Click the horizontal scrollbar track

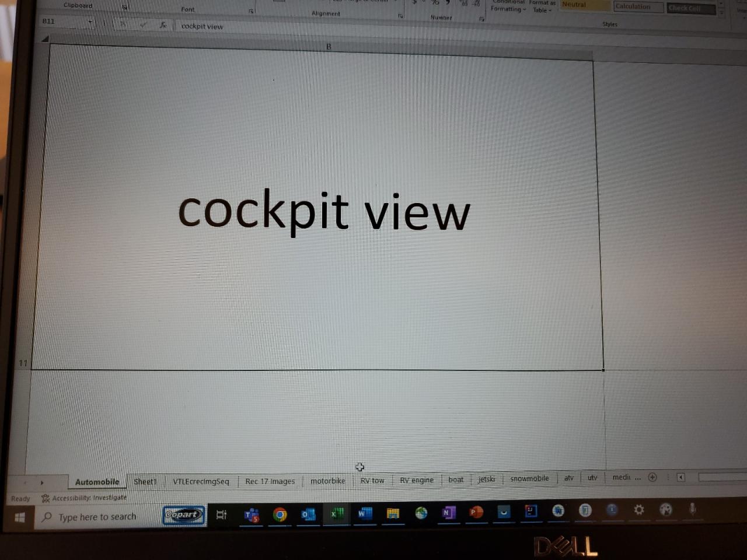(722, 477)
